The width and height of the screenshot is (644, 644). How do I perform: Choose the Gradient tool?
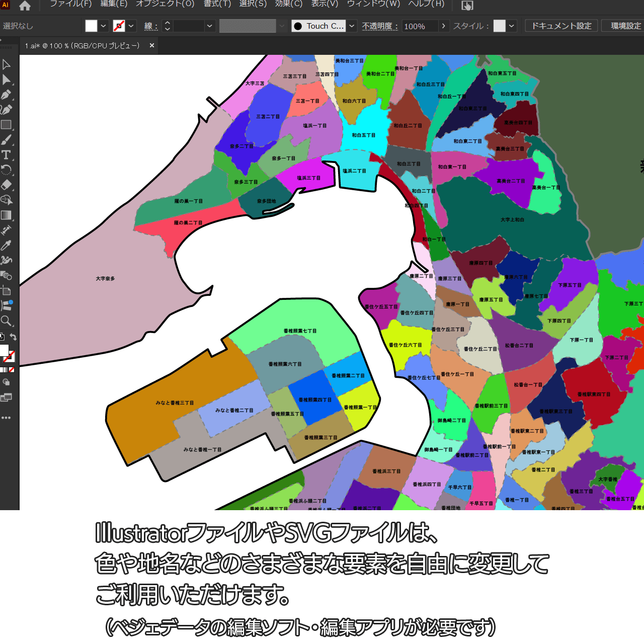[6, 215]
